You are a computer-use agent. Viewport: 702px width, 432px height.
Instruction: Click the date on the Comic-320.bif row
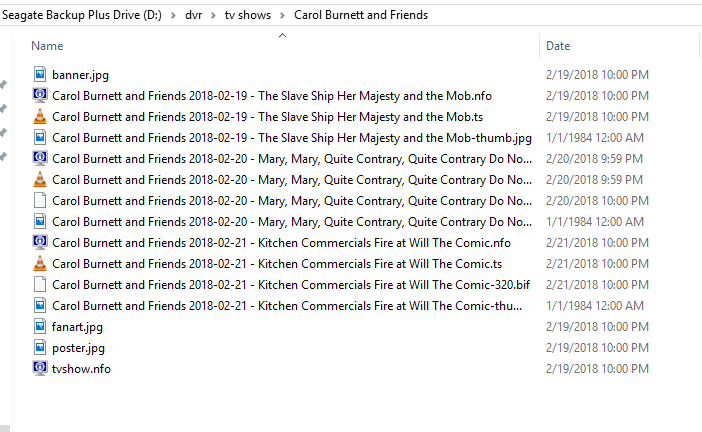coord(597,285)
